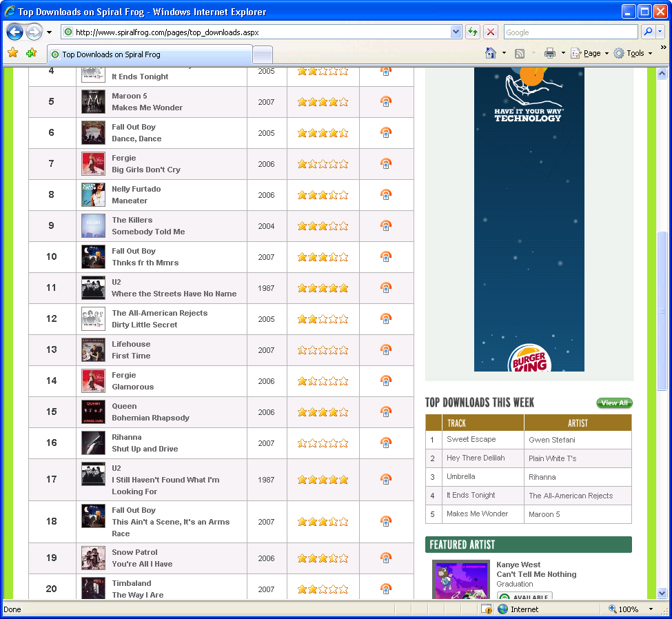Download Fergie Big Girls Don't Cry
The height and width of the screenshot is (619, 672).
click(386, 164)
